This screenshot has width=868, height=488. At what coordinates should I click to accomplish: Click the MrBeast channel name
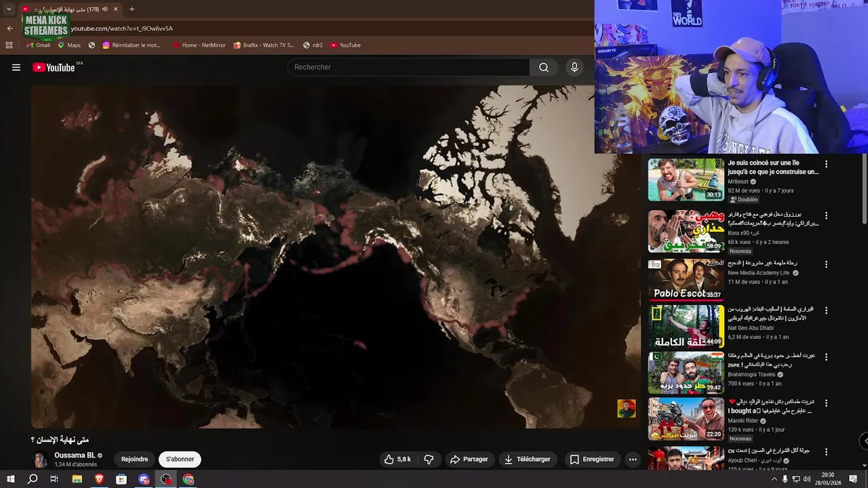pyautogui.click(x=738, y=182)
